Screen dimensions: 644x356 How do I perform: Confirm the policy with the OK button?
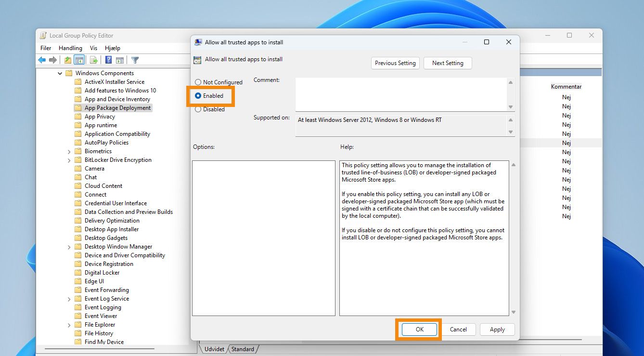click(x=419, y=330)
